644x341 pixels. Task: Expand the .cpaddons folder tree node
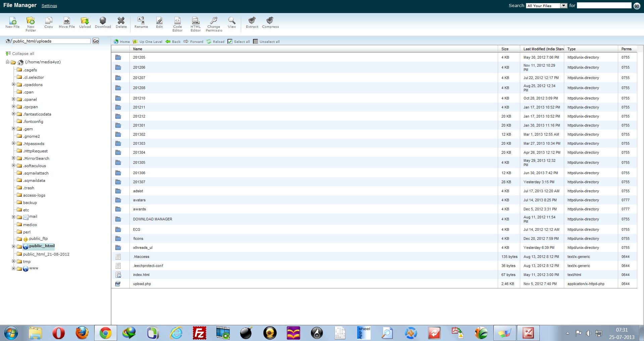14,84
